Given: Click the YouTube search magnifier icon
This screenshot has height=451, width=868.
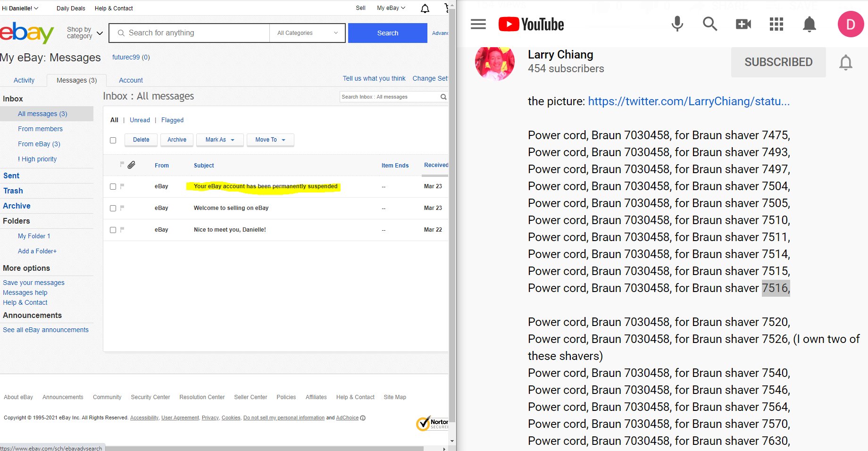Looking at the screenshot, I should pos(709,24).
